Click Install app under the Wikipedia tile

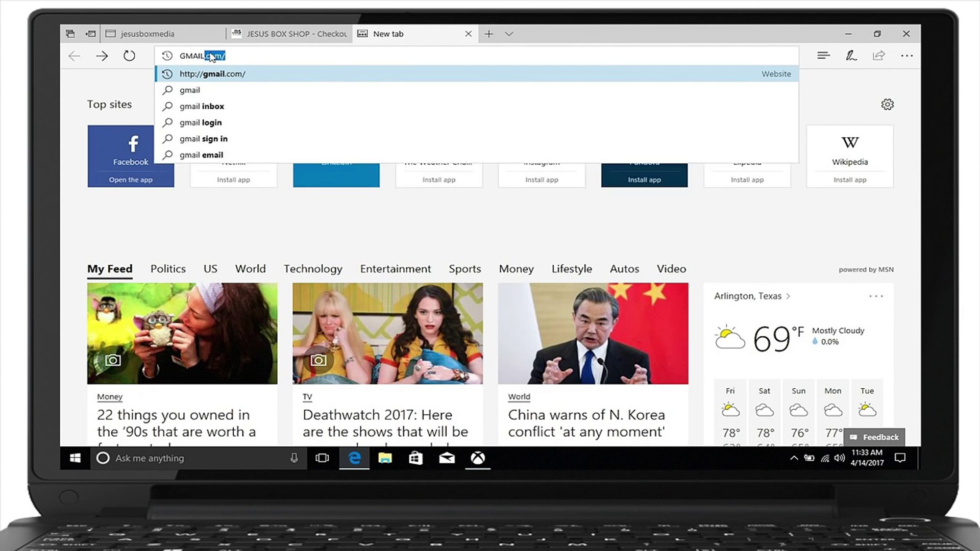(x=849, y=180)
